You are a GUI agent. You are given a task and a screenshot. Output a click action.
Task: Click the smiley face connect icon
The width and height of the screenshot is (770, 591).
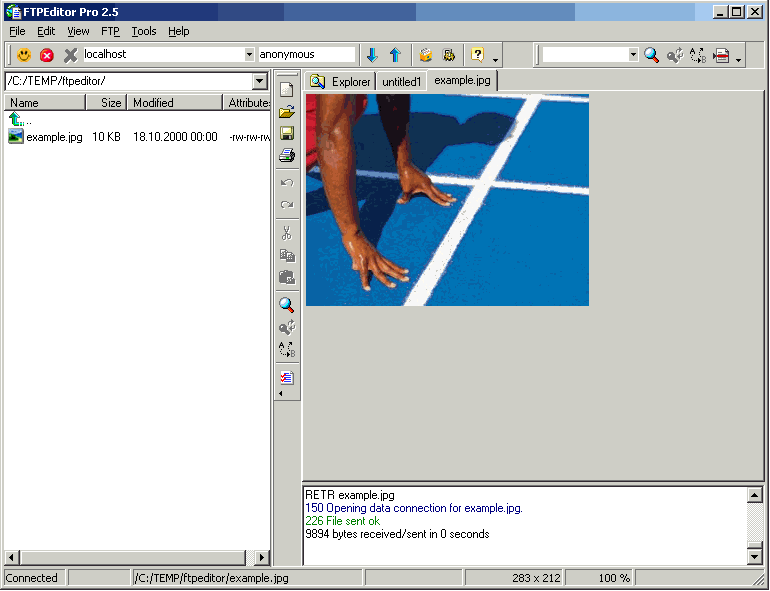click(24, 55)
